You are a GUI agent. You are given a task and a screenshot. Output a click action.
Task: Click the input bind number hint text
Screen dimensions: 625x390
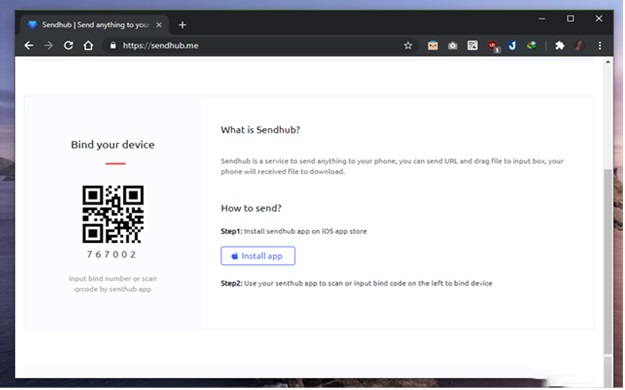(x=113, y=284)
